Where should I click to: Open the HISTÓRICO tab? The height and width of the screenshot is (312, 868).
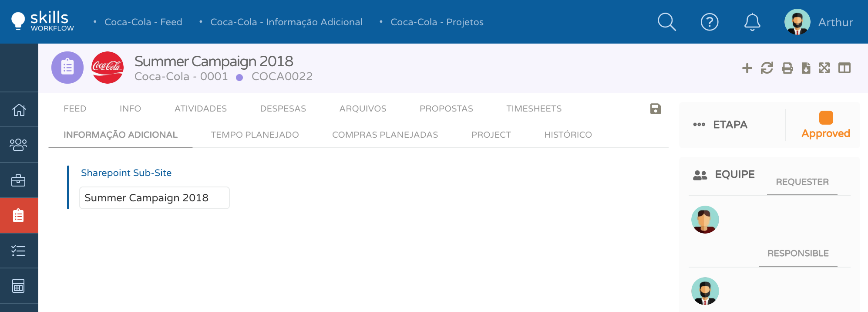(x=568, y=135)
